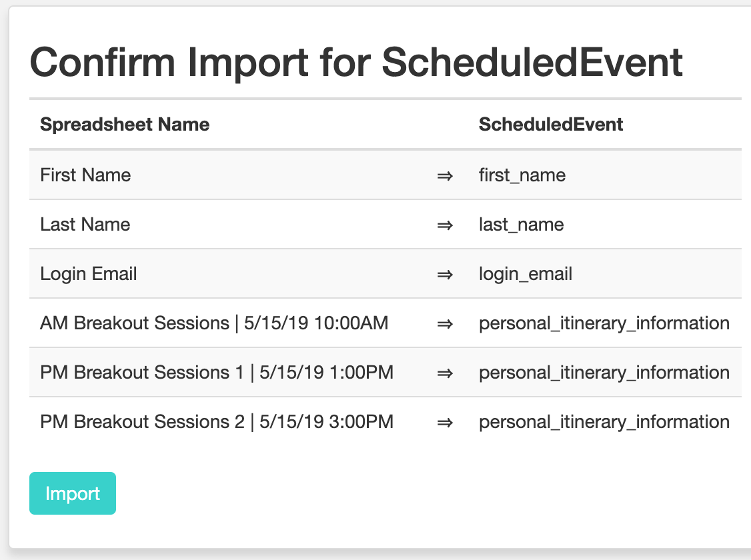Viewport: 751px width, 560px height.
Task: Select the First Name row
Action: pyautogui.click(x=85, y=175)
